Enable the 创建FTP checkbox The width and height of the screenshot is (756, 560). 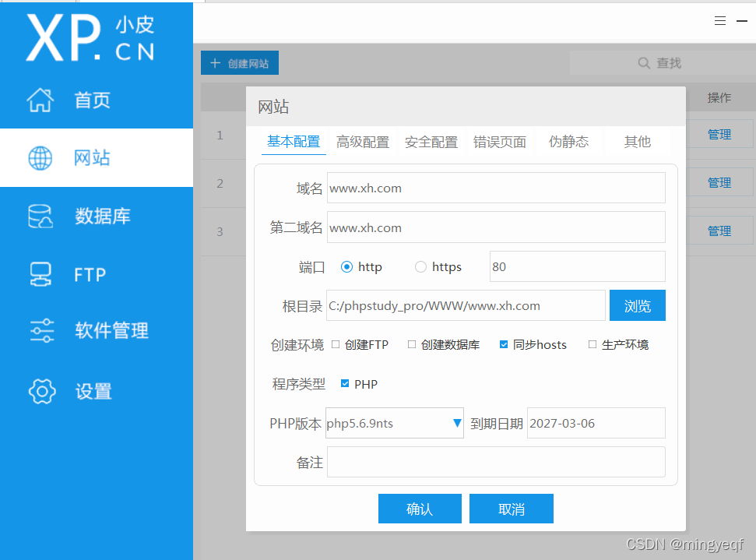[336, 344]
